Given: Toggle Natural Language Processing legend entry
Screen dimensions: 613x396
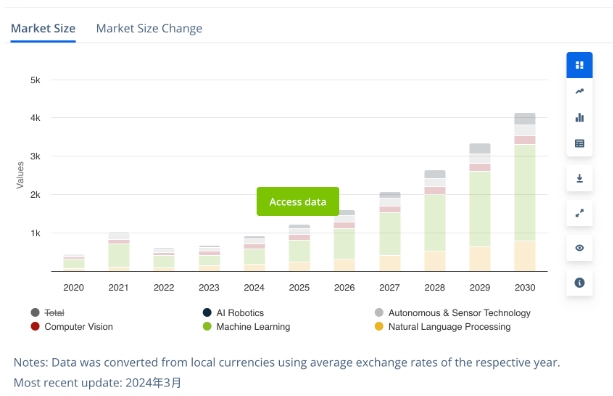Looking at the screenshot, I should click(x=443, y=327).
